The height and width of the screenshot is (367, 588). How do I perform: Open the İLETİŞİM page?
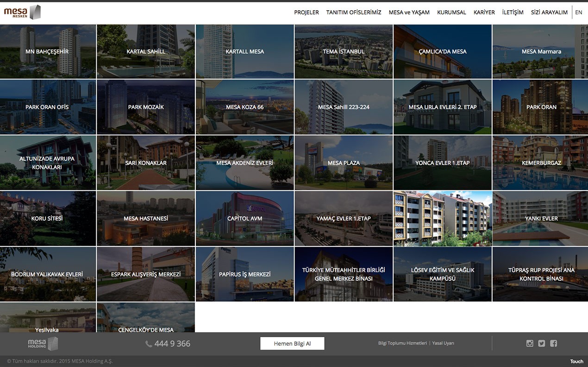[513, 13]
